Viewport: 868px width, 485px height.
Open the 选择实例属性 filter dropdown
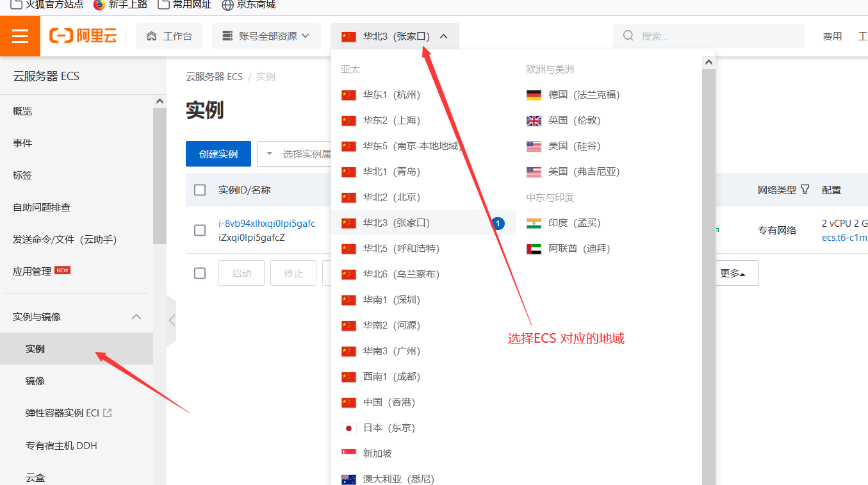click(x=294, y=154)
